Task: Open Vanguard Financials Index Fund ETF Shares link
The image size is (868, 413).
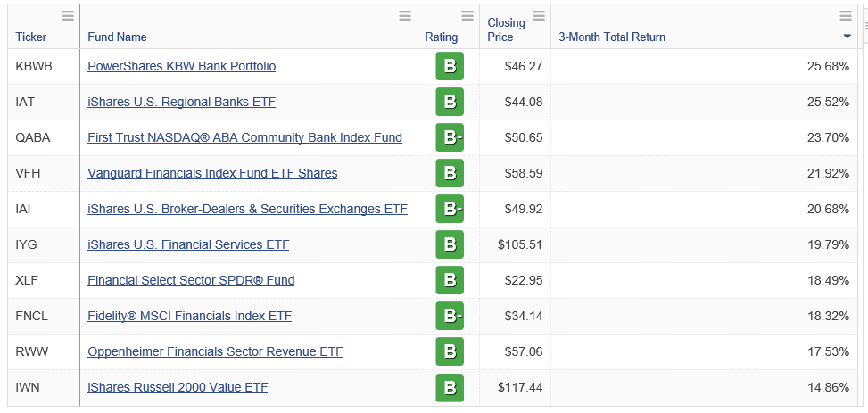Action: [212, 173]
